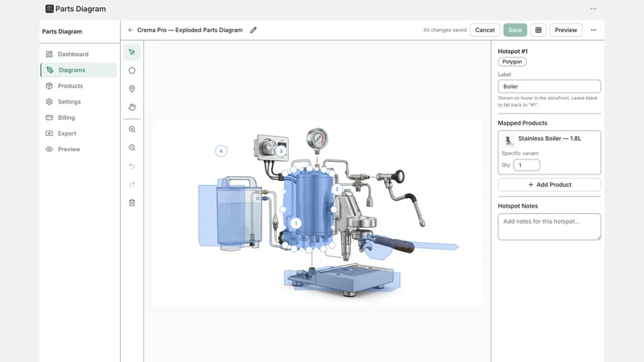The height and width of the screenshot is (362, 644).
Task: Delete hotspot with trash icon
Action: coord(132,203)
